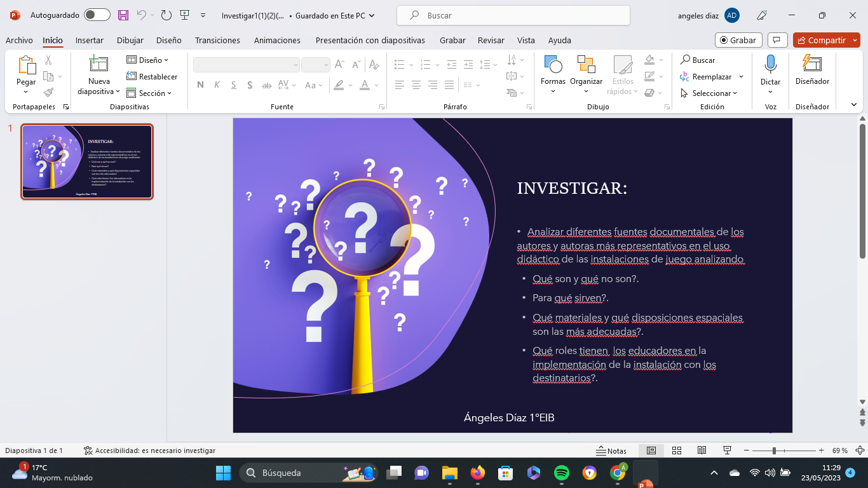Click the Formas shapes icon
The image size is (868, 488).
pyautogui.click(x=553, y=64)
